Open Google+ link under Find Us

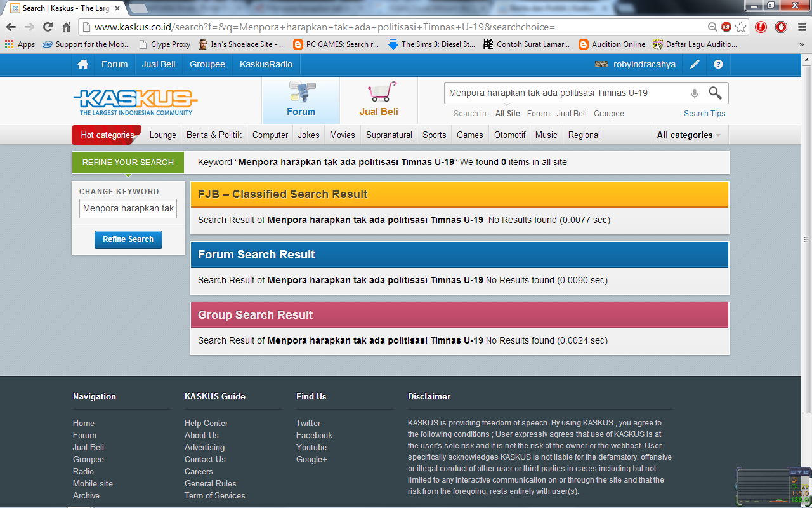coord(311,460)
